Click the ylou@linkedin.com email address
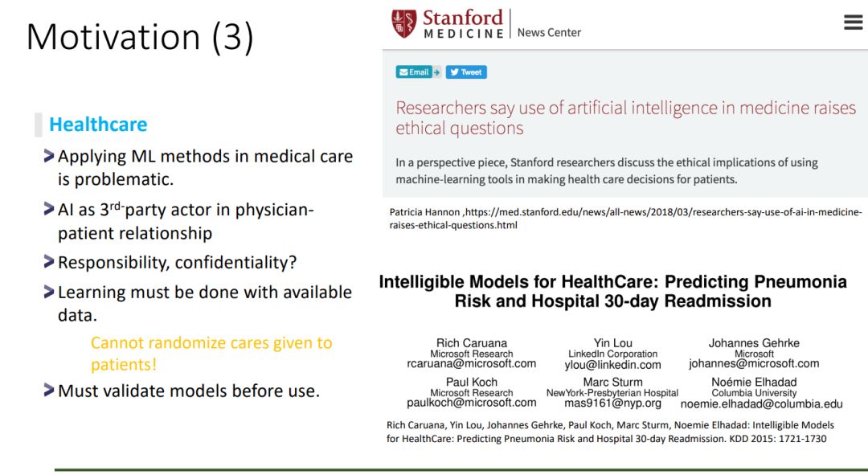868x475 pixels. click(612, 365)
